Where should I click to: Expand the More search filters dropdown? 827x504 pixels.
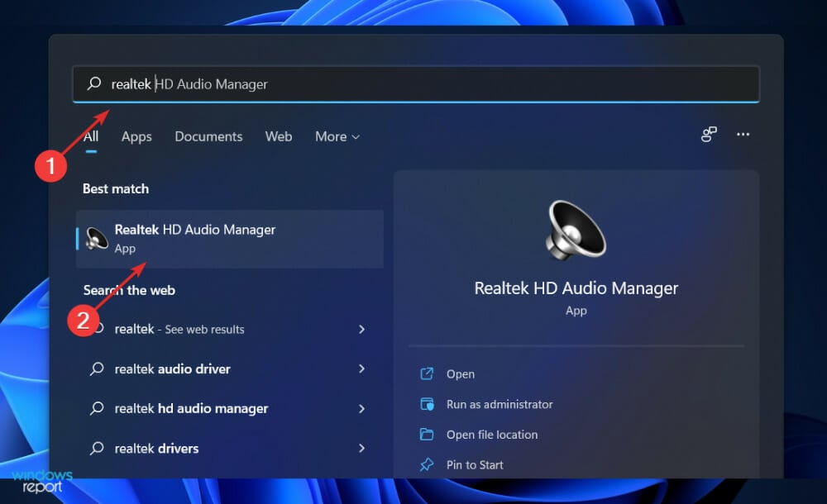tap(337, 136)
